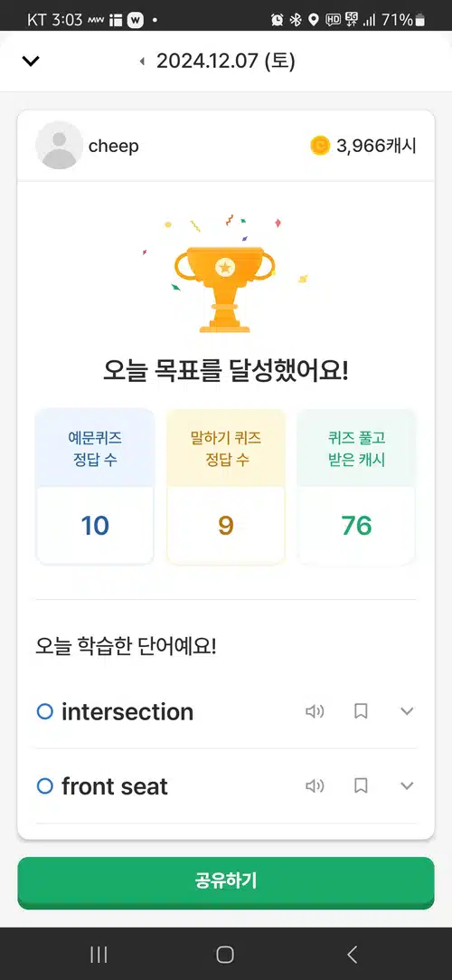Expand the intersection word details
Image resolution: width=452 pixels, height=980 pixels.
(x=407, y=711)
